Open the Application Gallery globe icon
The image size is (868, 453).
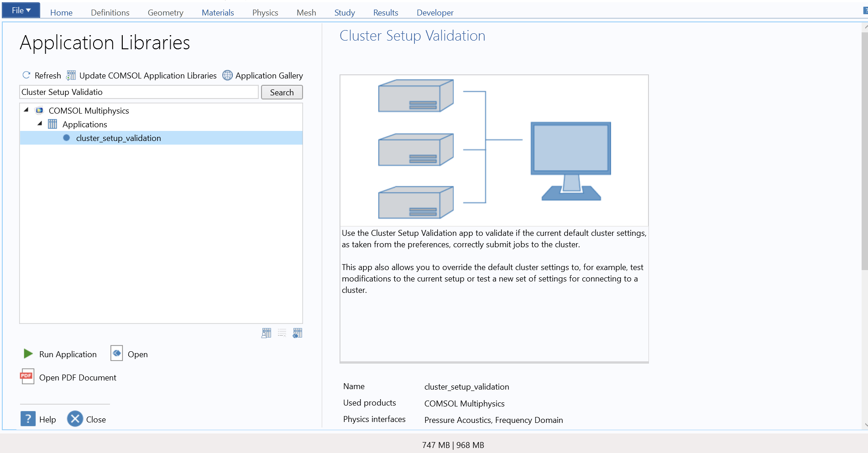(x=227, y=75)
